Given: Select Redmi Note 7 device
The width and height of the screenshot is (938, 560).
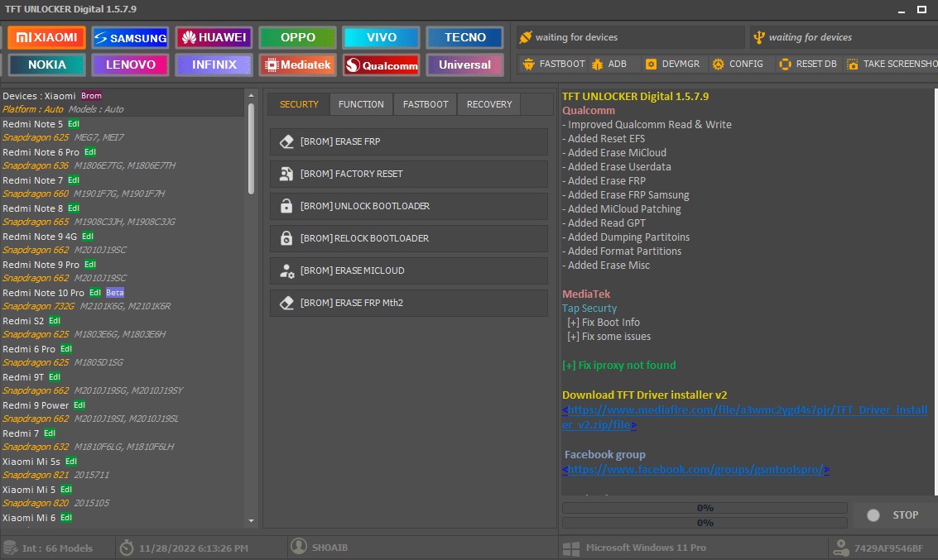Looking at the screenshot, I should click(x=32, y=180).
